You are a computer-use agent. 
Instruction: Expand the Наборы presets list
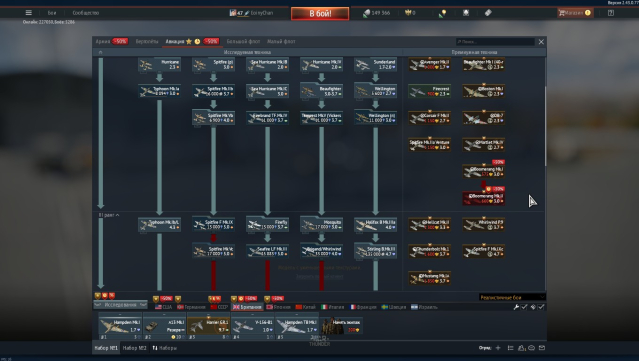pyautogui.click(x=165, y=348)
